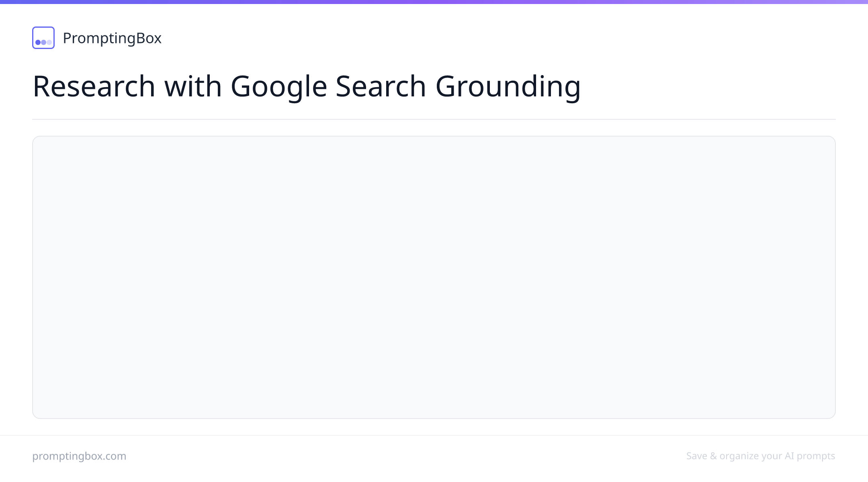Click the purple gradient bar at top
This screenshot has width=868, height=482.
point(434,2)
